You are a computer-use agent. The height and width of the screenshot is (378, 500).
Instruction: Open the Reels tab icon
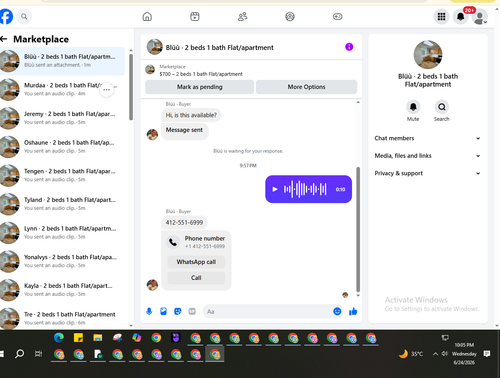(195, 16)
